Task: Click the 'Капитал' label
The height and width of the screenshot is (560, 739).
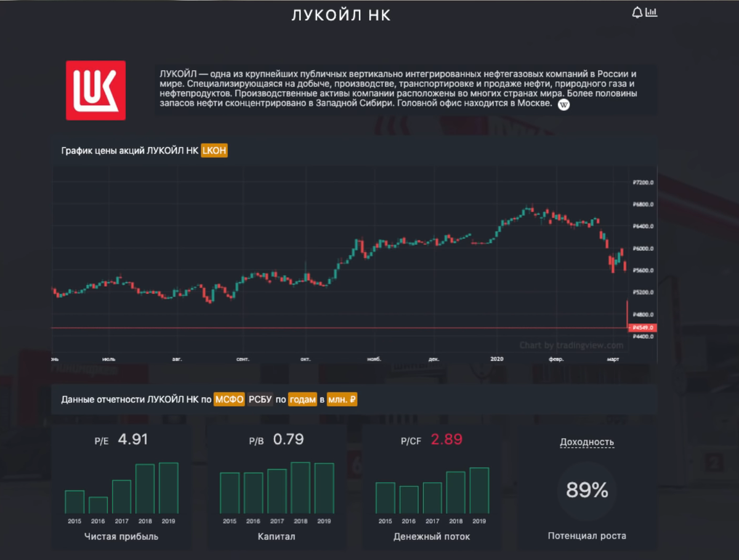Action: point(277,536)
